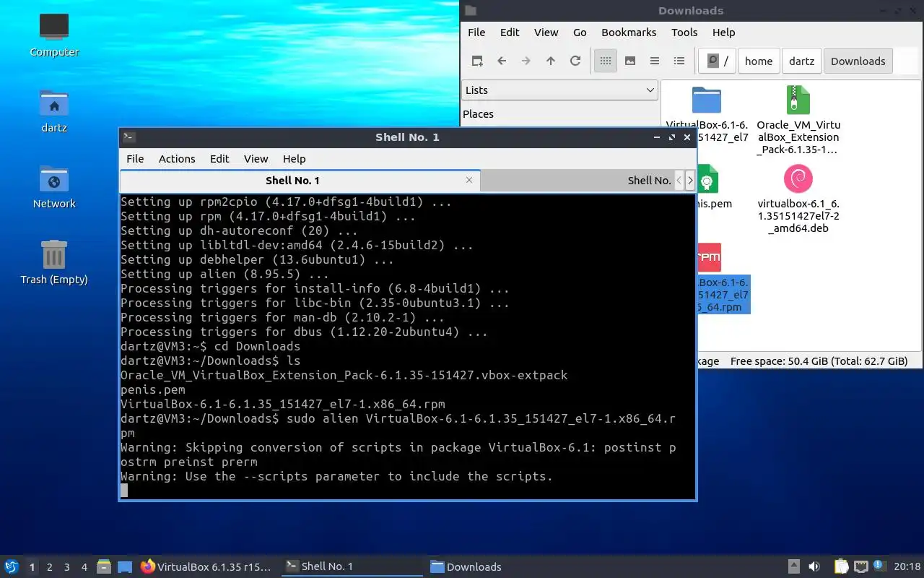Click terminal window menu icon in titlebar
Viewport: 924px width, 578px height.
click(x=128, y=137)
